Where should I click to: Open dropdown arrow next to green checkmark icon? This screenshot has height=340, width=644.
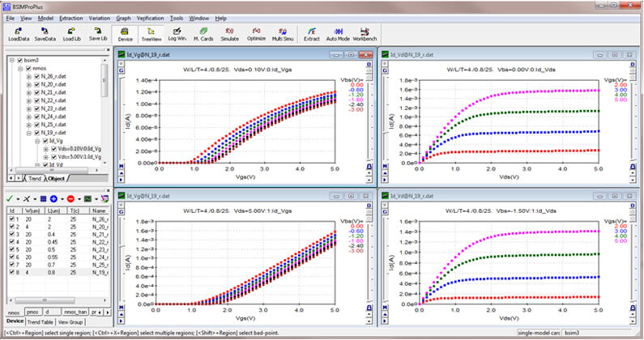[18, 199]
